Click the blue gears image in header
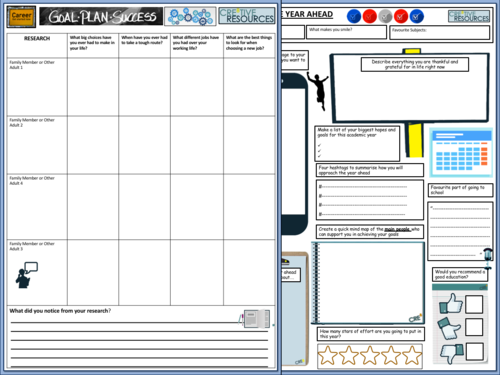The height and width of the screenshot is (375, 500). click(x=190, y=16)
